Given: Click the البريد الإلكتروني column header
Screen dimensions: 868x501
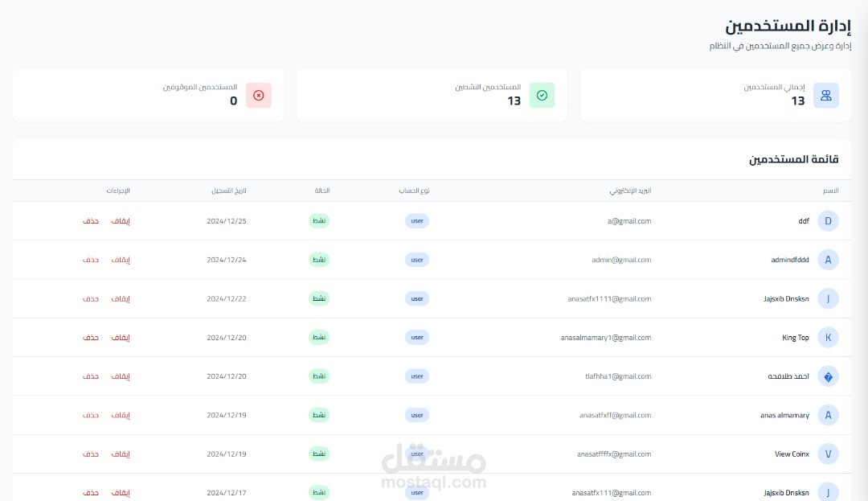Looking at the screenshot, I should pyautogui.click(x=631, y=191).
